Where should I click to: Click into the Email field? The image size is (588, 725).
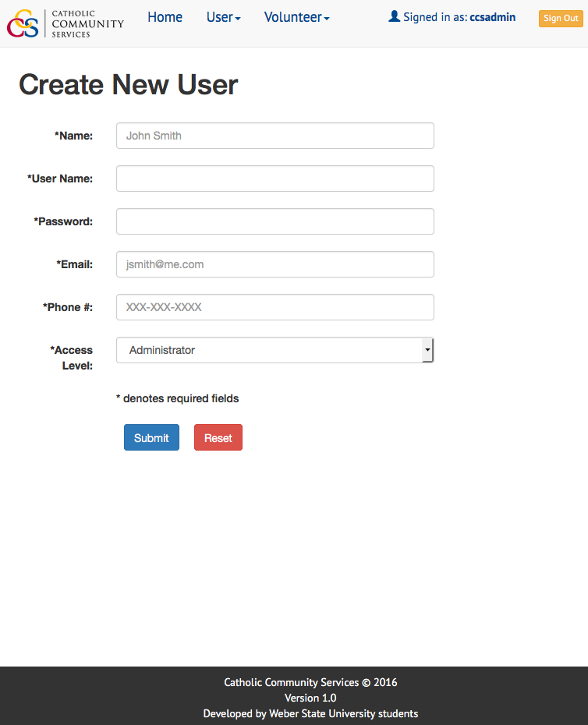[275, 264]
